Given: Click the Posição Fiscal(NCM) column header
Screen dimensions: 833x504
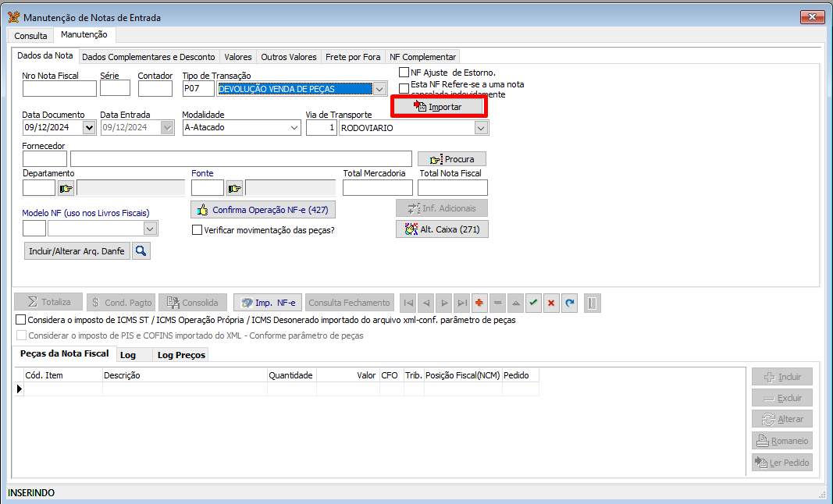Looking at the screenshot, I should pos(463,375).
